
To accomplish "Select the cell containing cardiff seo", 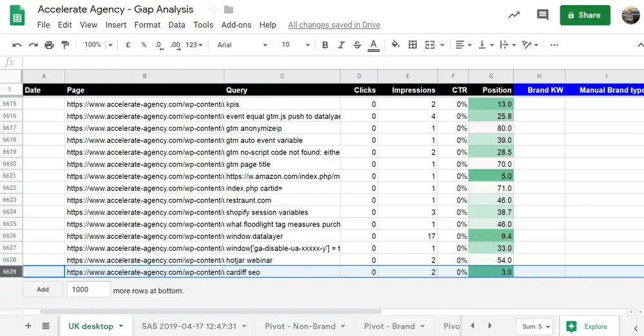I will (282, 272).
